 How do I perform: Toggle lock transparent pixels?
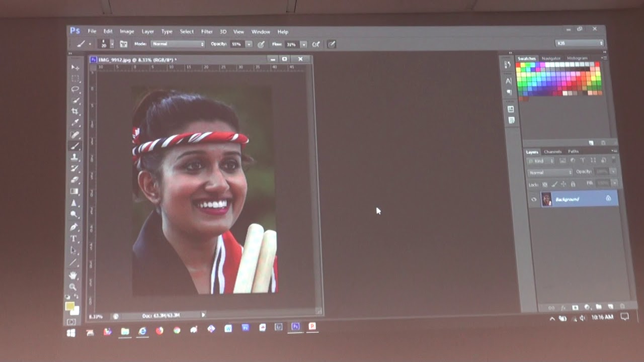coord(544,185)
